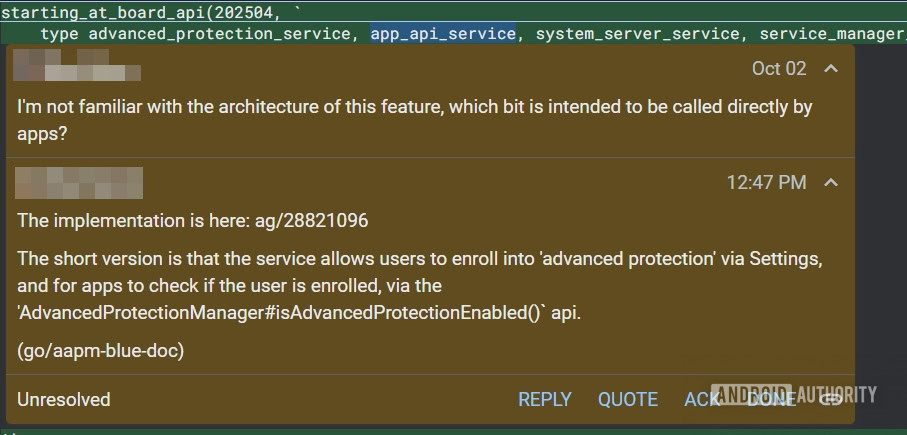Collapse the Oct 02 comment chevron
The height and width of the screenshot is (435, 907).
(x=830, y=69)
